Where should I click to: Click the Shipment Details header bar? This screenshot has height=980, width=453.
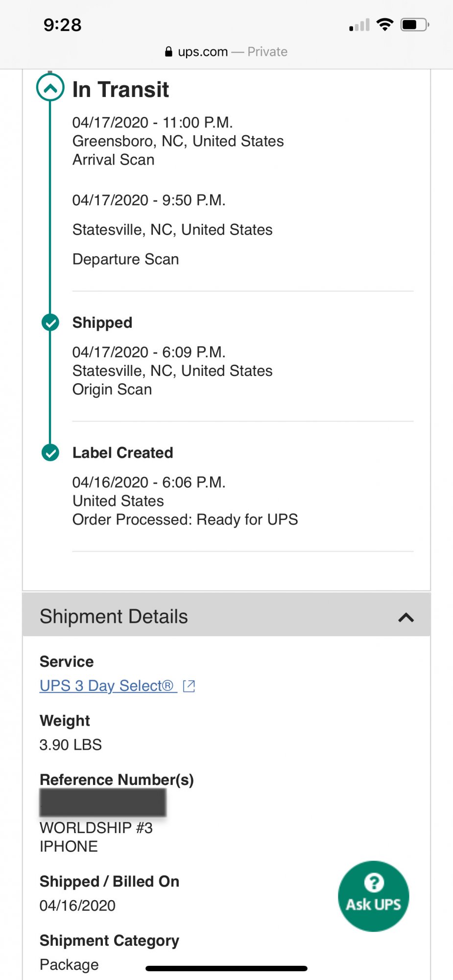pyautogui.click(x=226, y=614)
